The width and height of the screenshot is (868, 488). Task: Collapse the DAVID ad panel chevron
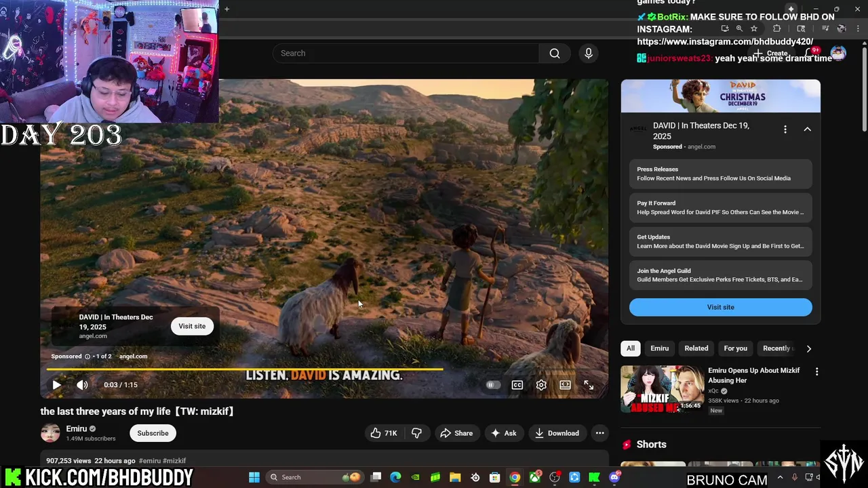click(x=807, y=129)
